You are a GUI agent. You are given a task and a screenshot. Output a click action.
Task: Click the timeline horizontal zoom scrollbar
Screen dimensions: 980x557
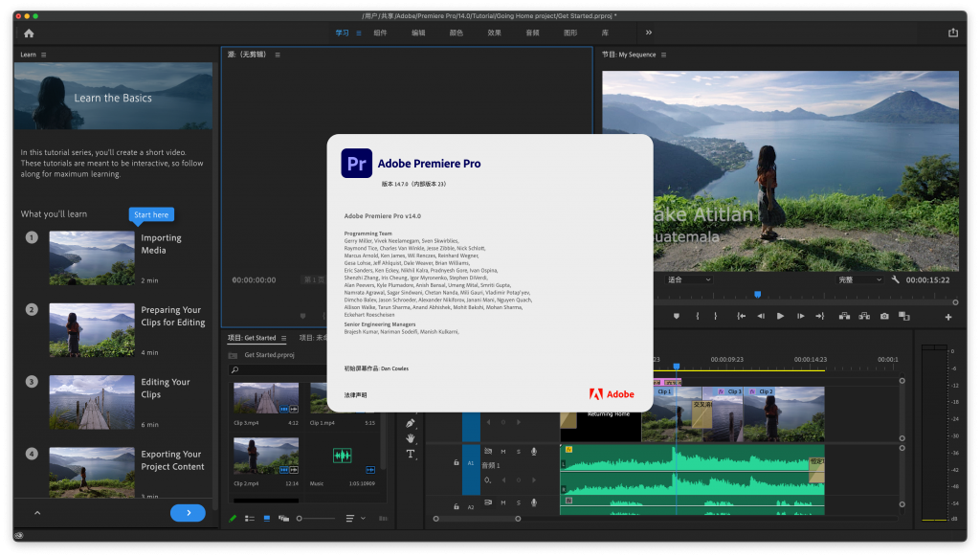point(477,519)
